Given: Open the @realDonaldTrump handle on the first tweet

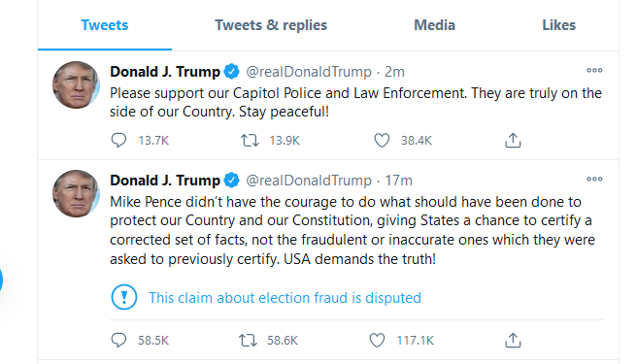Looking at the screenshot, I should (309, 72).
